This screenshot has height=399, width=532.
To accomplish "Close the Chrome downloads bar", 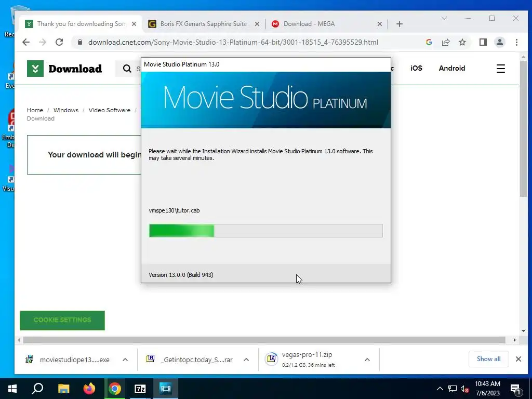I will pyautogui.click(x=518, y=359).
